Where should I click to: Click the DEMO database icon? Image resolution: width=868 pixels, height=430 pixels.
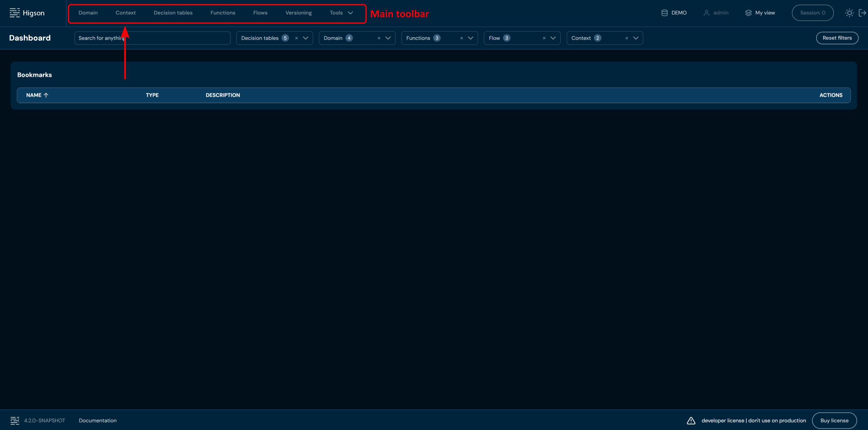tap(664, 13)
